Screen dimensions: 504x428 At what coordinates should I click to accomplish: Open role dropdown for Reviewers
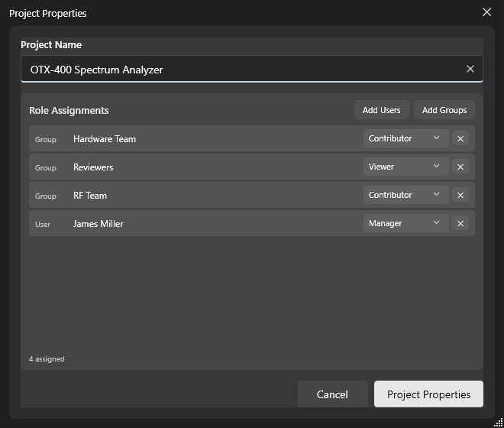406,167
